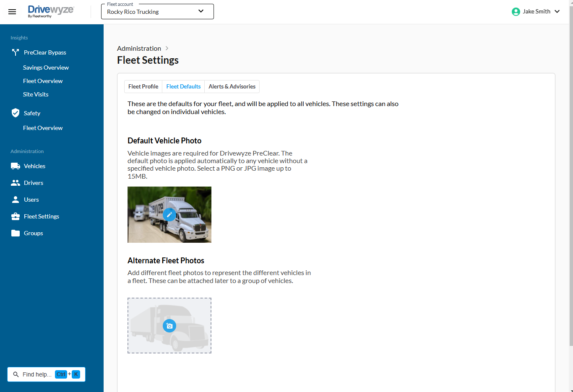573x392 pixels.
Task: Click the Jake Smith profile avatar
Action: (516, 12)
